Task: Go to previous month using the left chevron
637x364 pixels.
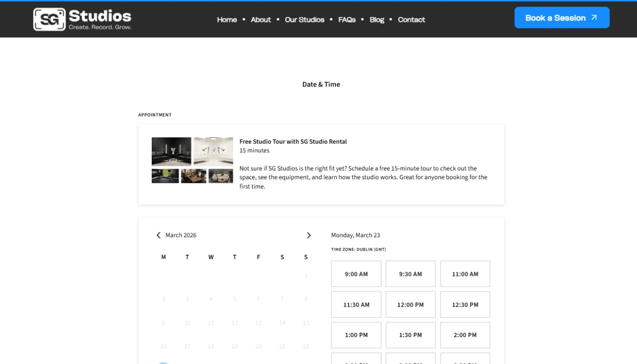Action: (x=158, y=235)
